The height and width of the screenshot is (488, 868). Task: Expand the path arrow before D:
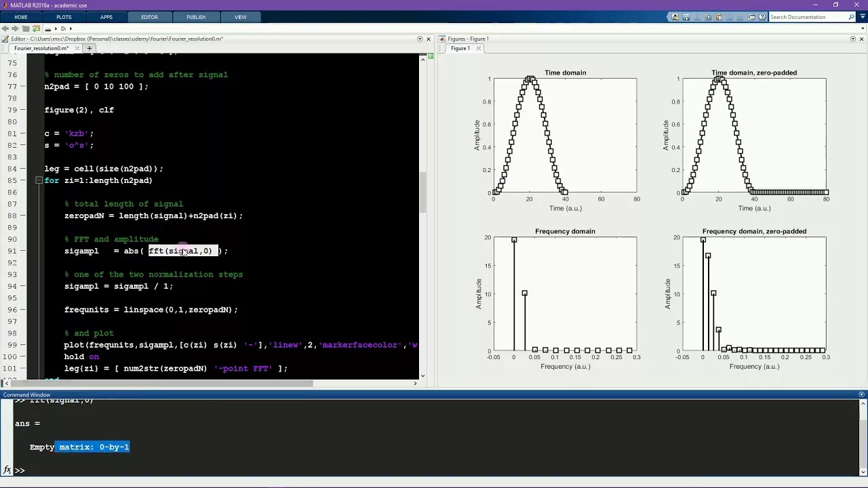point(56,28)
